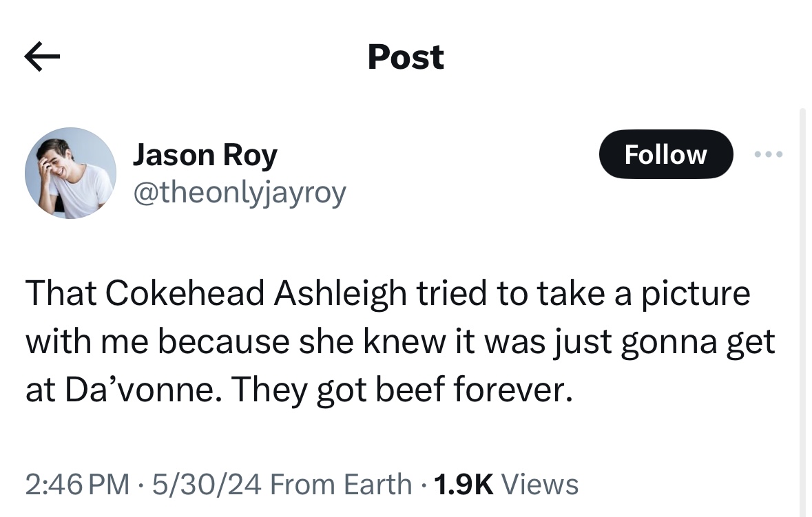Select the post's 2:46 PM timestamp
Screen dimensions: 812x517
(x=78, y=485)
